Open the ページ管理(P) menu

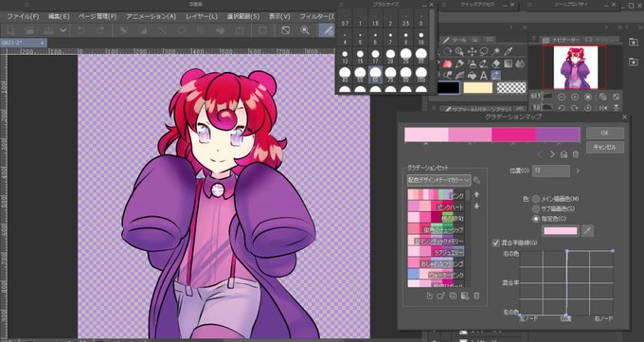point(98,16)
